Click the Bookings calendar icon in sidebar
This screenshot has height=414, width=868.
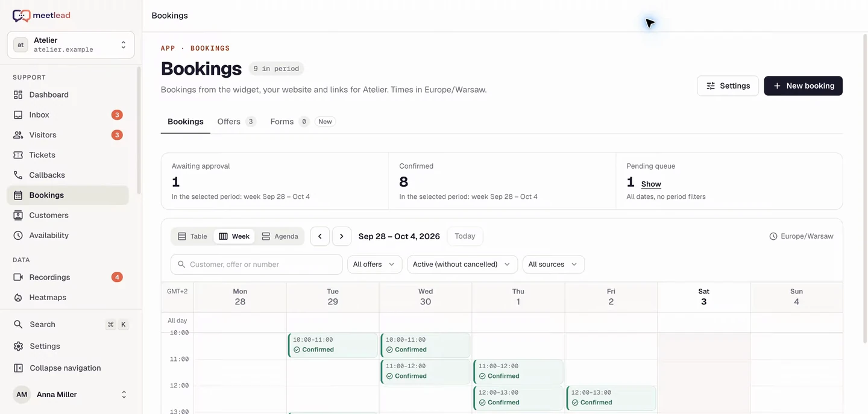[18, 195]
